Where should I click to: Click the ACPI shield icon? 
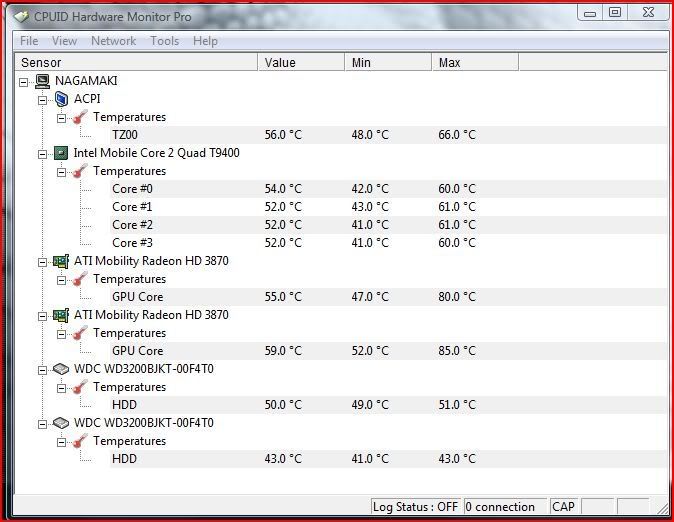click(x=61, y=99)
